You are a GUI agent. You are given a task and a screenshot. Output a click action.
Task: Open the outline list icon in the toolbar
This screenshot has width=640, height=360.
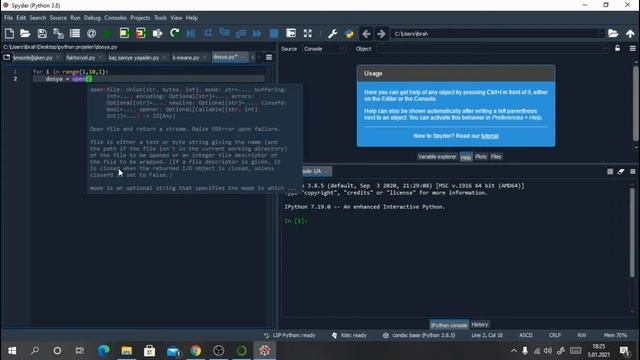pos(75,33)
